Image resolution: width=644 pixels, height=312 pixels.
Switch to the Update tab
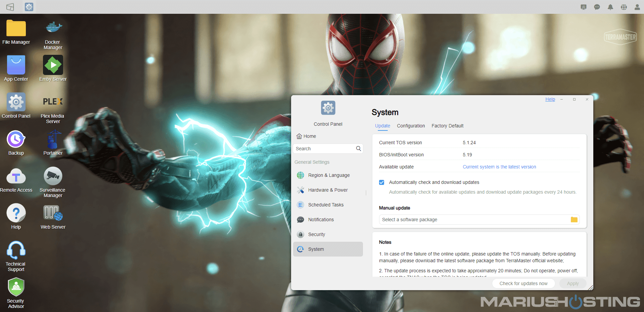pos(382,126)
